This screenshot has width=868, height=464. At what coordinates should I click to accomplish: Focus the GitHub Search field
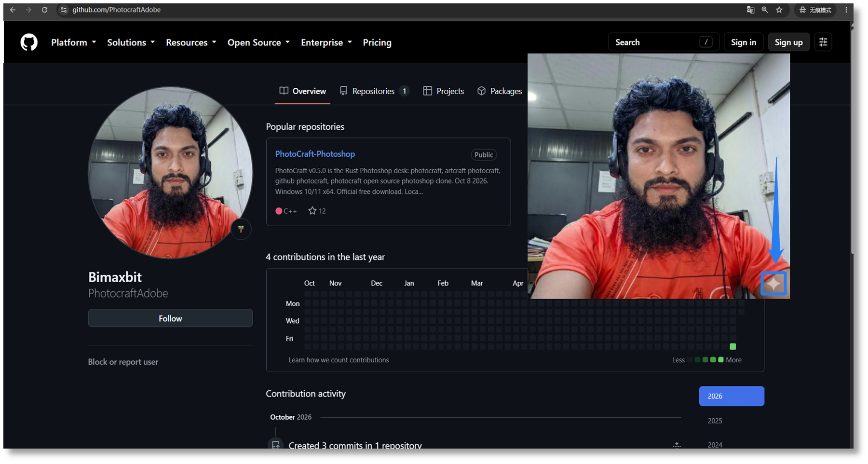click(x=664, y=42)
